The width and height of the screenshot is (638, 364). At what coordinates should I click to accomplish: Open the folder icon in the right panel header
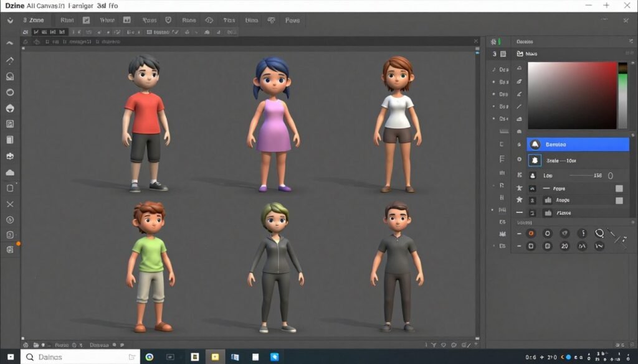(520, 54)
